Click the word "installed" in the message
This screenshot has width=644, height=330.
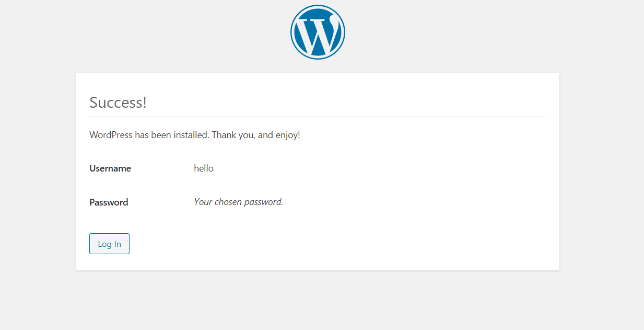click(191, 135)
